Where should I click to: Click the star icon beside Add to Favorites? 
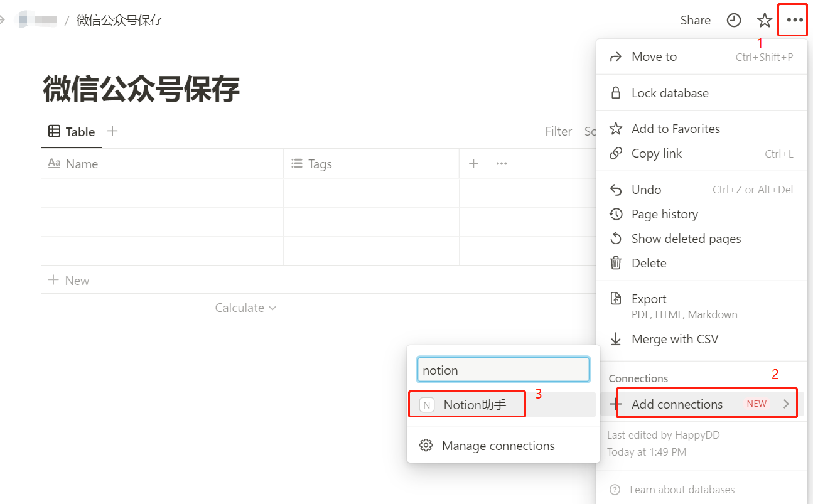tap(616, 129)
